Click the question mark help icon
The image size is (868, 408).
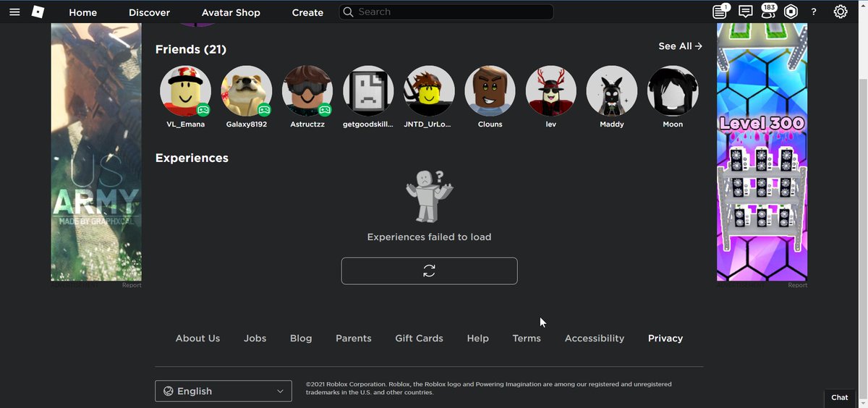tap(814, 12)
